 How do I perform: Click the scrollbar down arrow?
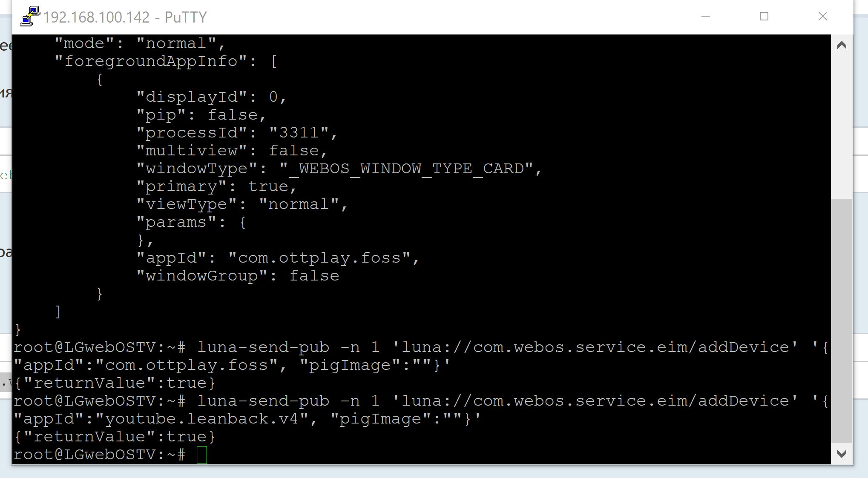point(842,454)
